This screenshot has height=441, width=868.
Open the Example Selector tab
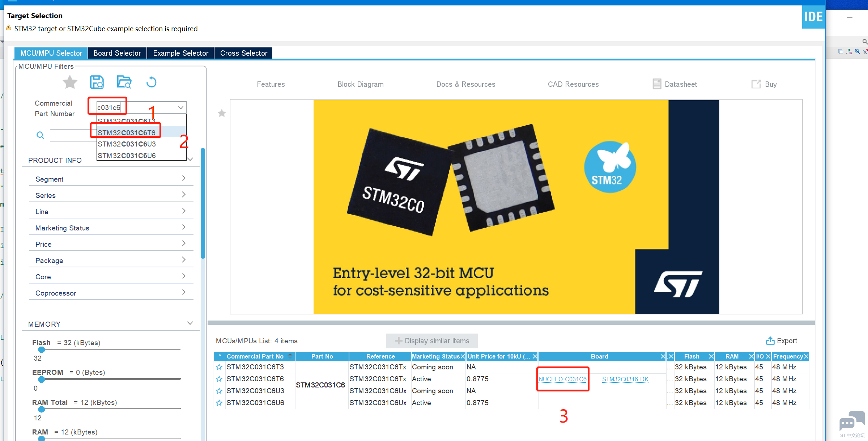click(x=180, y=53)
